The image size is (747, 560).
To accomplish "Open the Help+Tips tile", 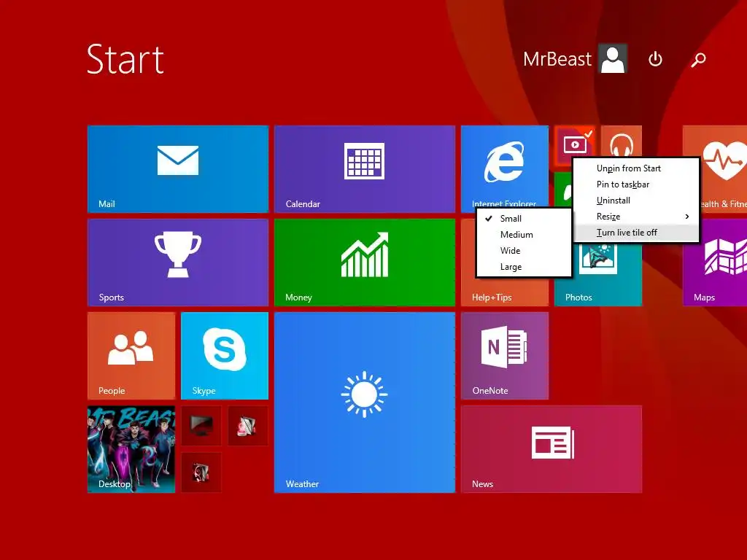I will 505,292.
